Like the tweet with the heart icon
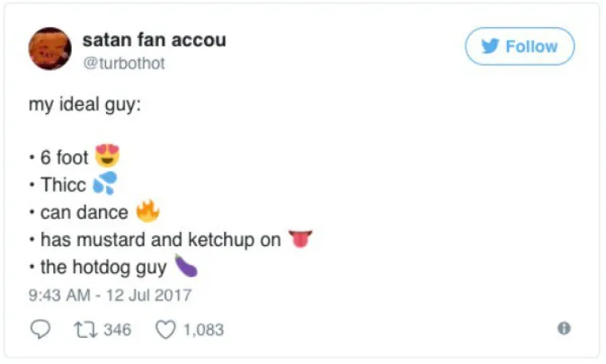The width and height of the screenshot is (606, 364). coord(165,329)
